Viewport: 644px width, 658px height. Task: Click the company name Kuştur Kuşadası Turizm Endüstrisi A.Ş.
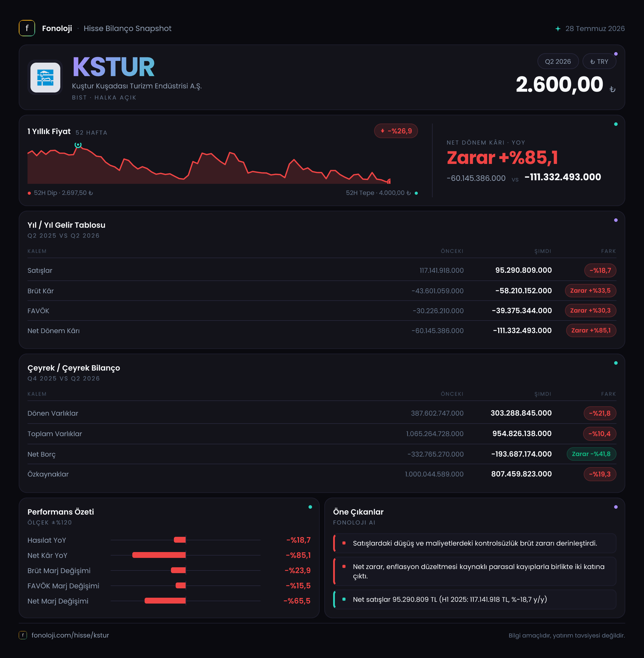[137, 86]
